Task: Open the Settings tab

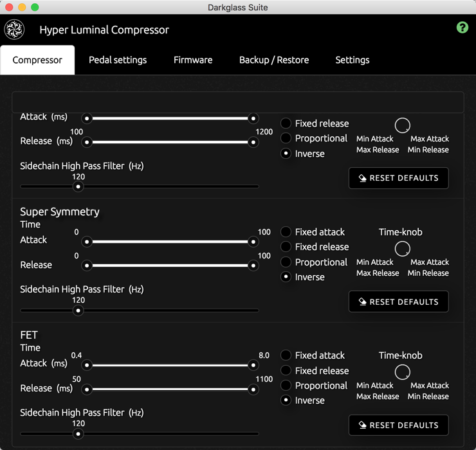Action: pos(352,60)
